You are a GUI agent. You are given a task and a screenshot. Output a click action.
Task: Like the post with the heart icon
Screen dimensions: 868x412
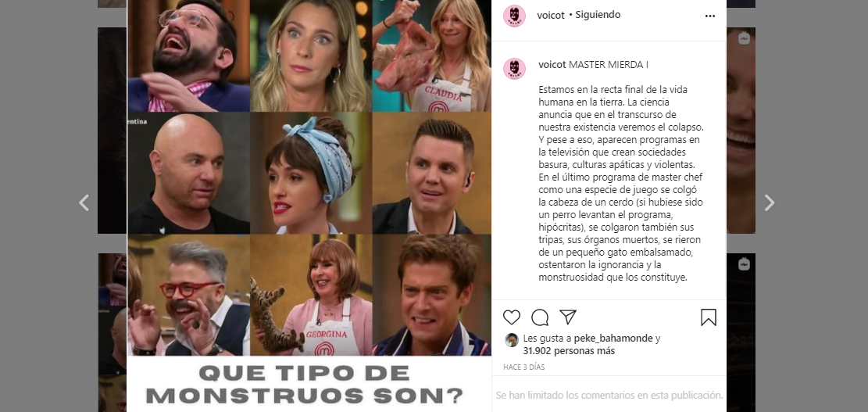pyautogui.click(x=512, y=317)
